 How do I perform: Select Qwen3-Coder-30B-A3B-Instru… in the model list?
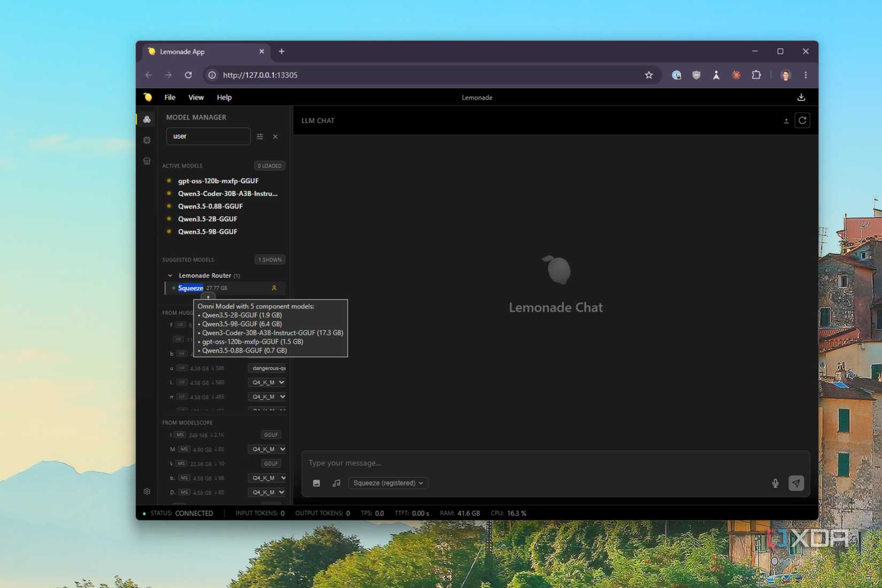point(228,194)
